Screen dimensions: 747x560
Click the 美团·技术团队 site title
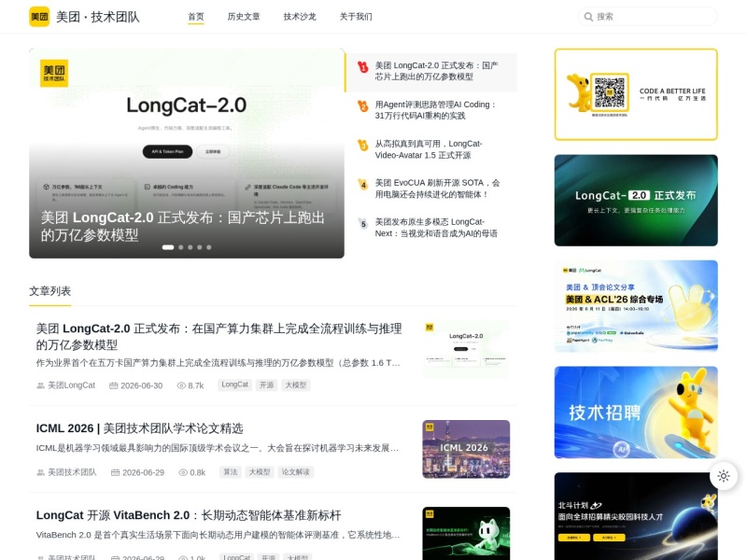[x=98, y=17]
